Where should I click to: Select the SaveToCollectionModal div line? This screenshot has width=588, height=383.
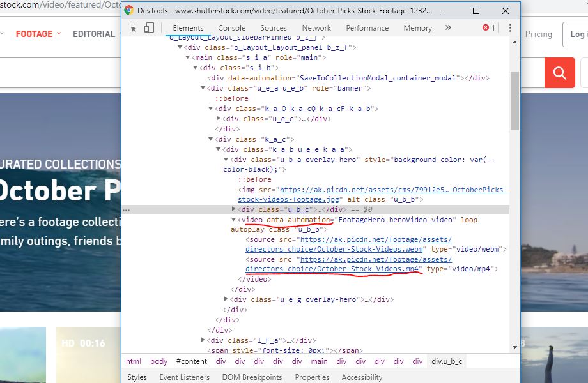(x=348, y=78)
